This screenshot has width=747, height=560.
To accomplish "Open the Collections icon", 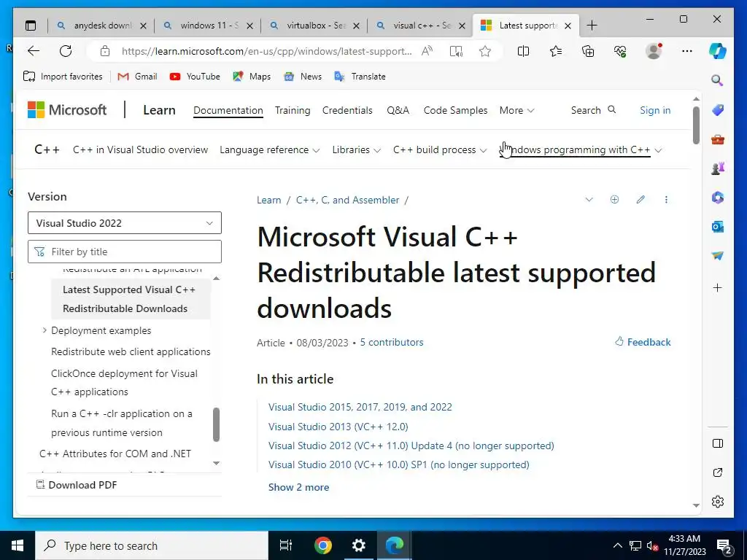I will (x=588, y=51).
